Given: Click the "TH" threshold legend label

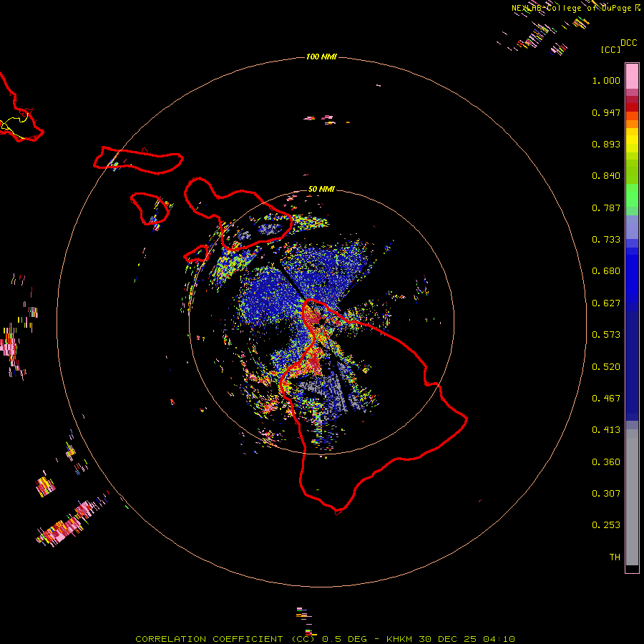Looking at the screenshot, I should 615,557.
